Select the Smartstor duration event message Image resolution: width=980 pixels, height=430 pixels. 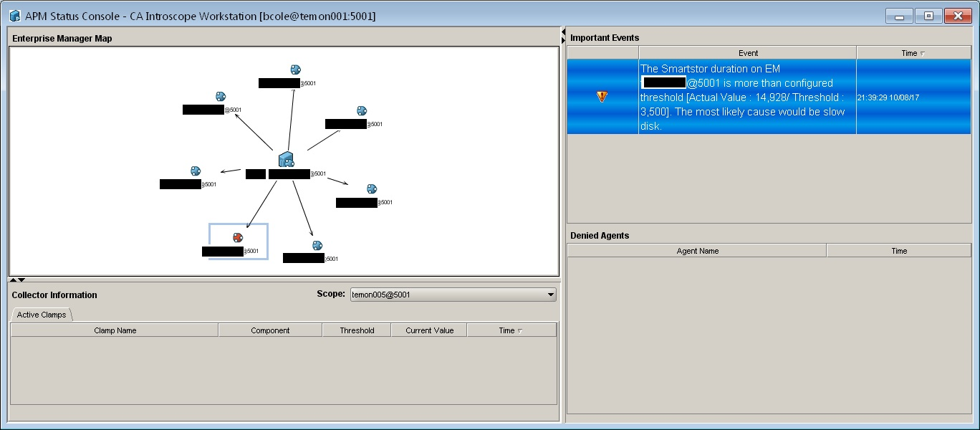point(747,97)
